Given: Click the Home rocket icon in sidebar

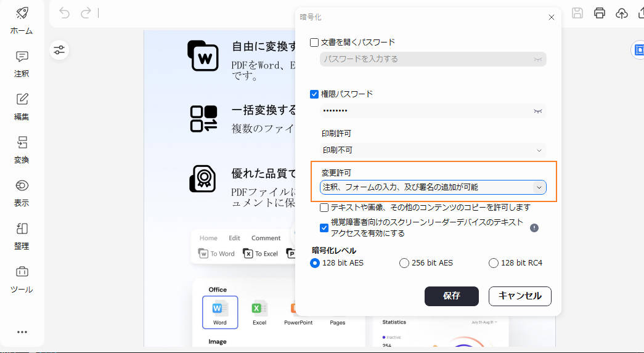Looking at the screenshot, I should [22, 14].
